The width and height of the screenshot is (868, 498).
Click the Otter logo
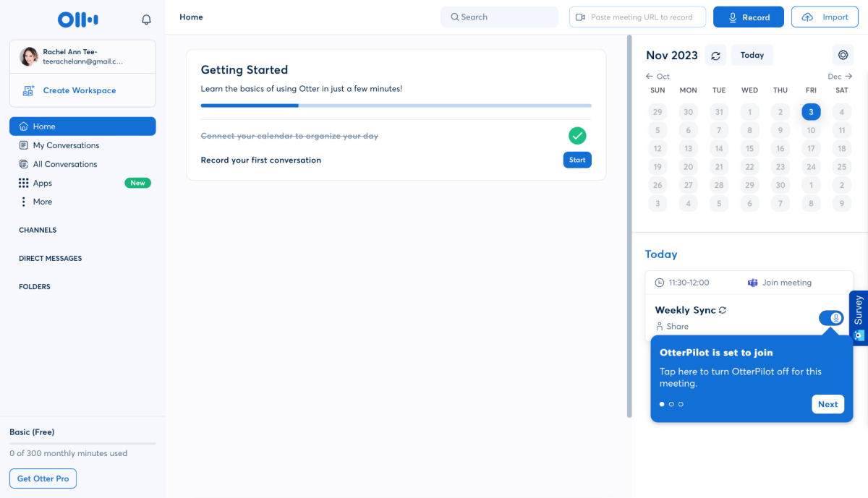[78, 20]
